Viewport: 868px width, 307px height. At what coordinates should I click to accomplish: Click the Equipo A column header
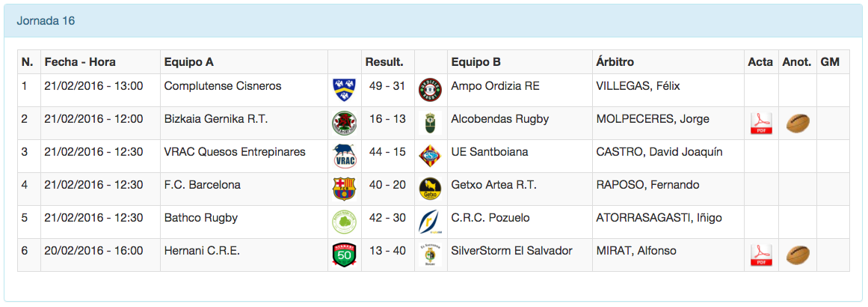pos(189,62)
